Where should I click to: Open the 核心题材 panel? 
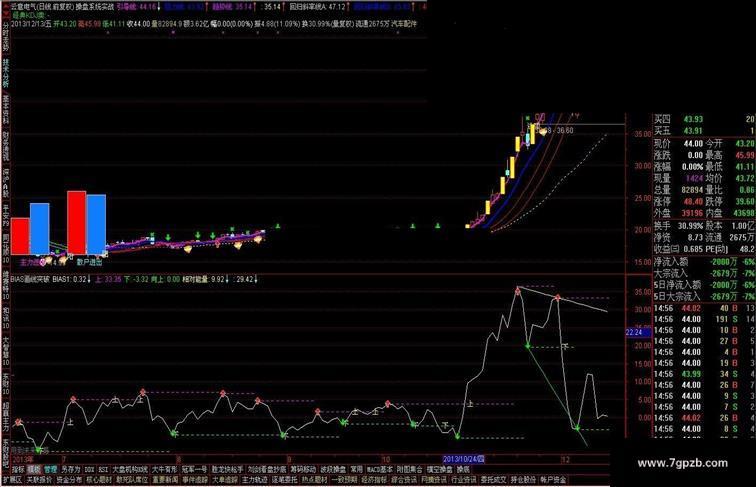99,480
